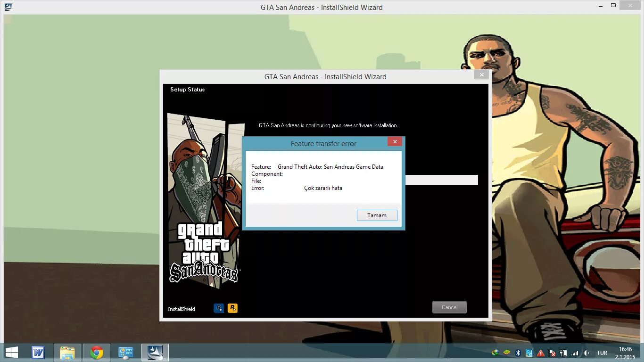Open the network signal tray icon
Image resolution: width=644 pixels, height=362 pixels.
(574, 353)
